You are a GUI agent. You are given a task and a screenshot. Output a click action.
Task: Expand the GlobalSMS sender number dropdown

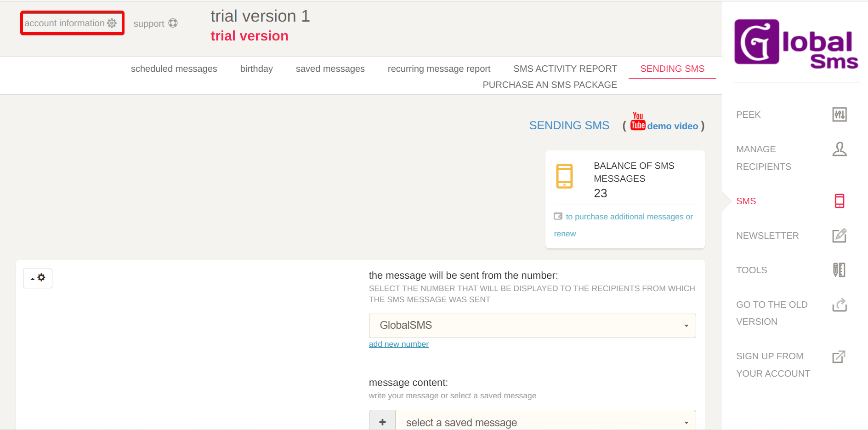(532, 326)
